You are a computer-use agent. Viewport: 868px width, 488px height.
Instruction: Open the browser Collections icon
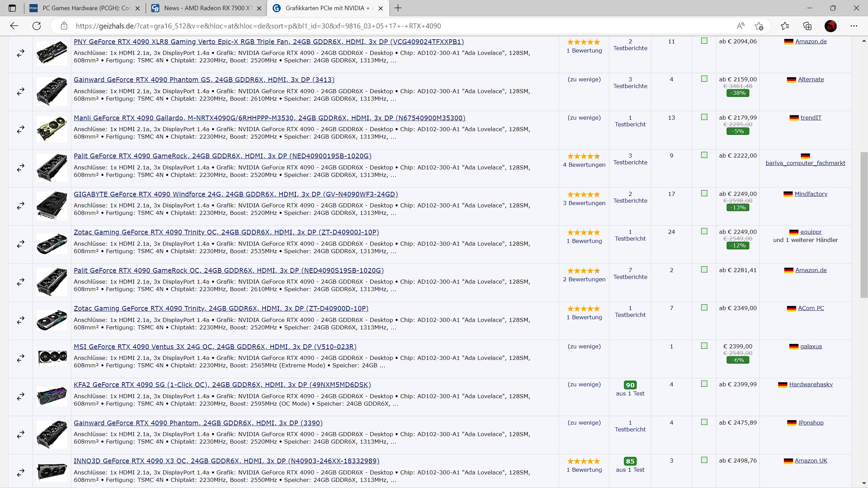click(807, 26)
